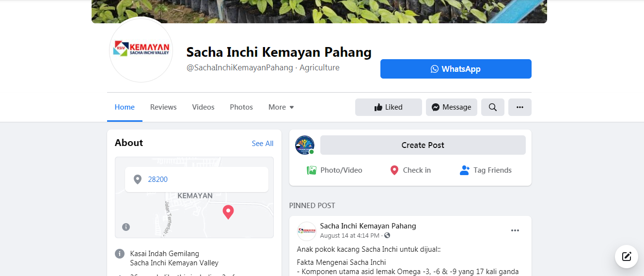Screen dimensions: 644x276
Task: Click the About section heading
Action: point(129,143)
